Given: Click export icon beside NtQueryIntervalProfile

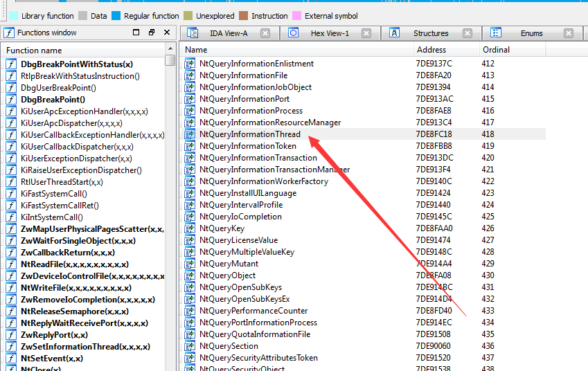Looking at the screenshot, I should 190,205.
